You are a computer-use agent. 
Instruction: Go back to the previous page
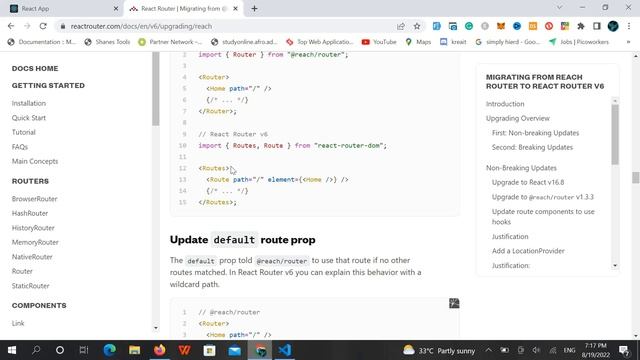click(x=11, y=26)
